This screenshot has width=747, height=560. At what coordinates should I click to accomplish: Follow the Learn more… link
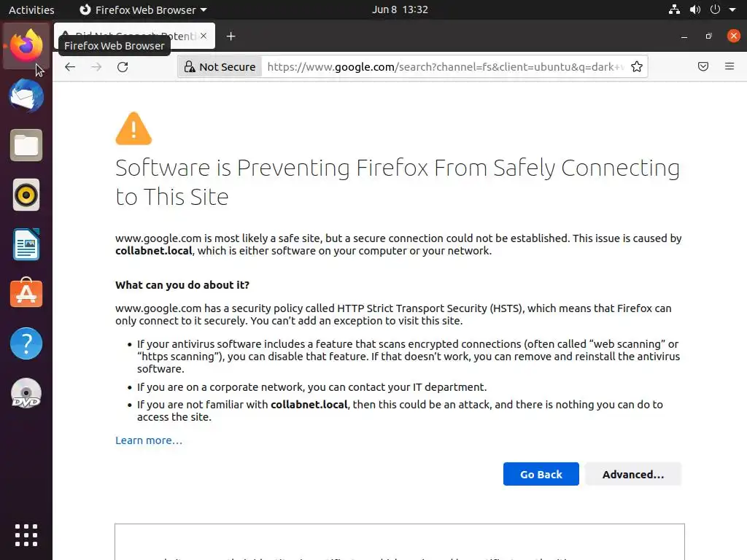[x=149, y=440]
